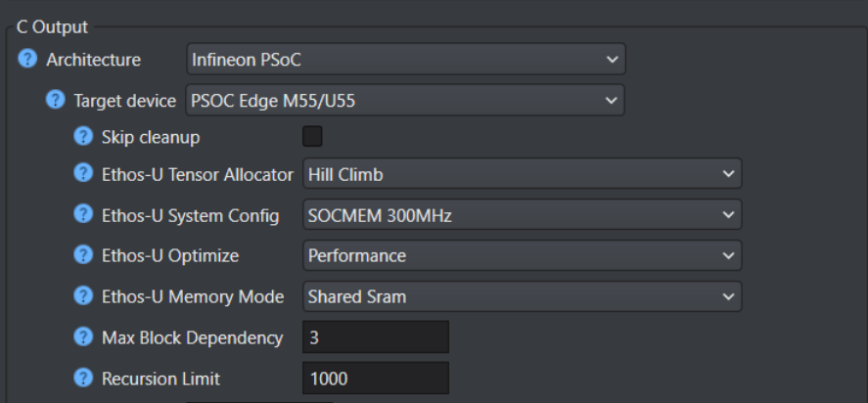This screenshot has height=403, width=868.
Task: Open the Ethos-U Tensor Allocator dropdown
Action: (x=522, y=174)
